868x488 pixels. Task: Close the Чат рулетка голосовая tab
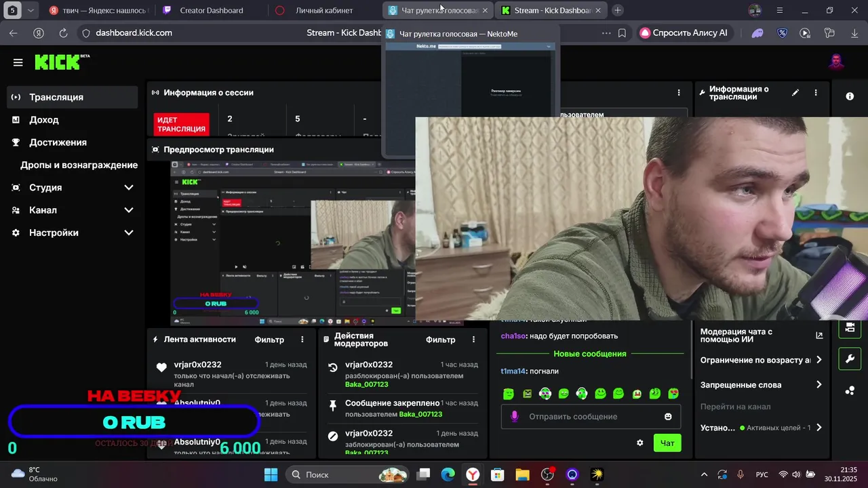(485, 10)
